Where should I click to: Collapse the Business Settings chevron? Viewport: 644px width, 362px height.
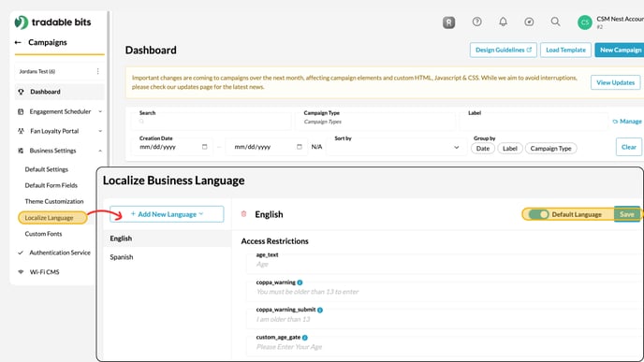click(100, 151)
